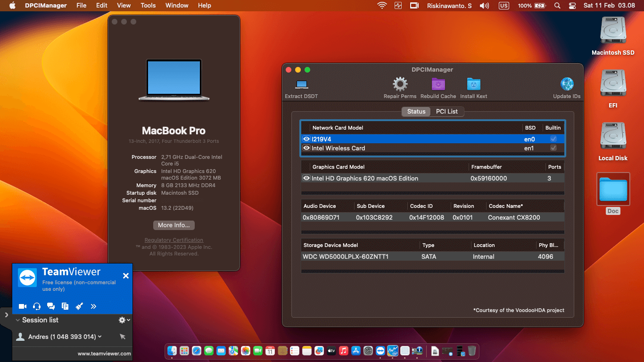The height and width of the screenshot is (362, 644).
Task: Open the File menu
Action: pos(82,6)
